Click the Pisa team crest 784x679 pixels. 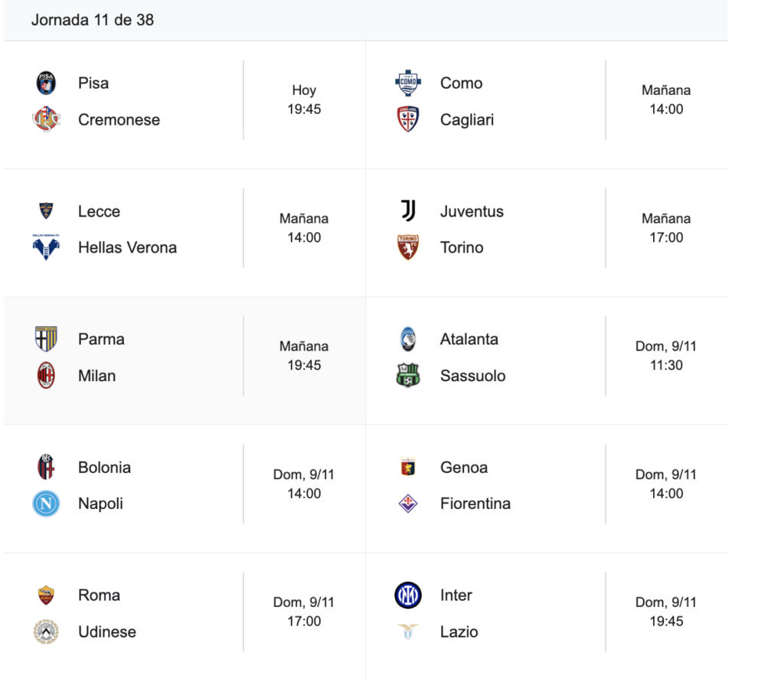tap(46, 83)
